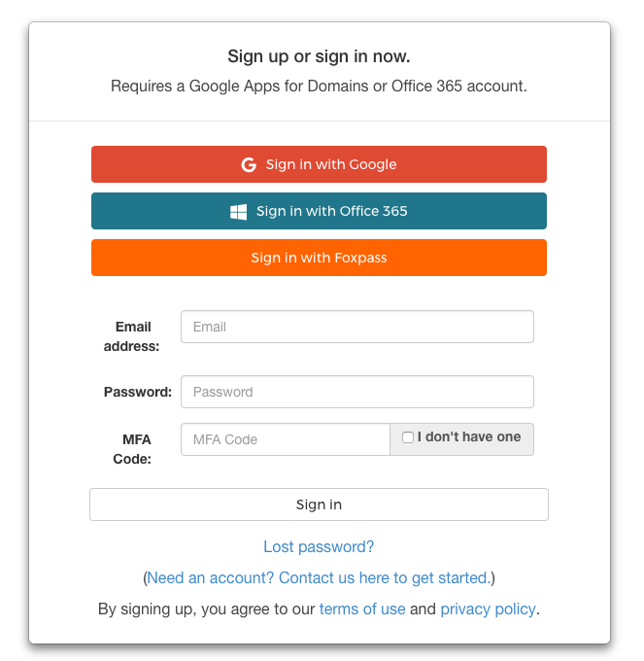Image resolution: width=644 pixels, height=661 pixels.
Task: Click the Password: field label
Action: (138, 392)
